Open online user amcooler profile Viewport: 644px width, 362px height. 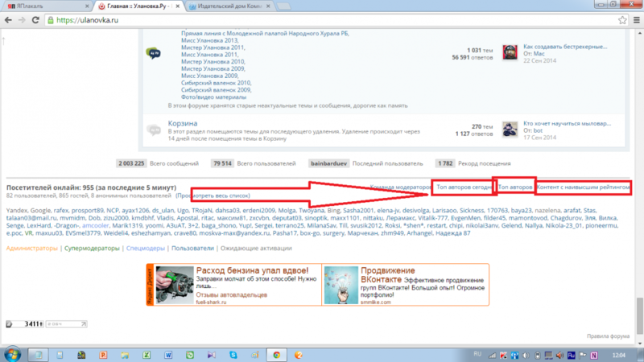tap(95, 225)
